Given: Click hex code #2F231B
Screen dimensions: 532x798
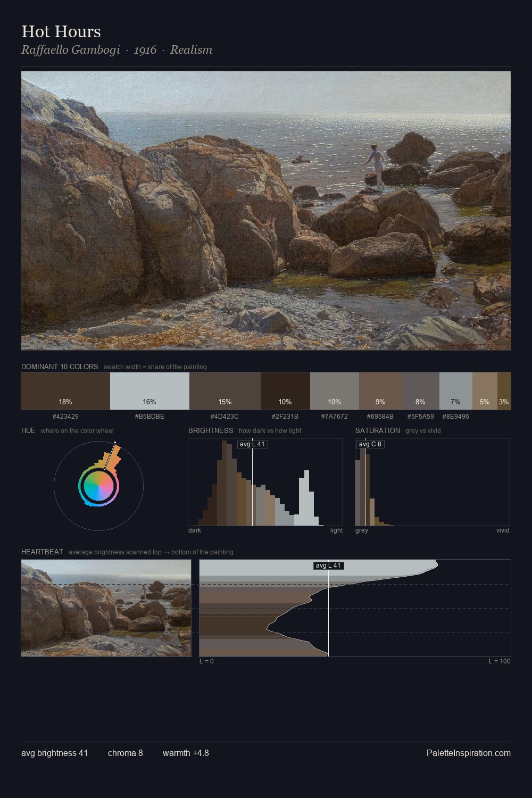Looking at the screenshot, I should [285, 417].
